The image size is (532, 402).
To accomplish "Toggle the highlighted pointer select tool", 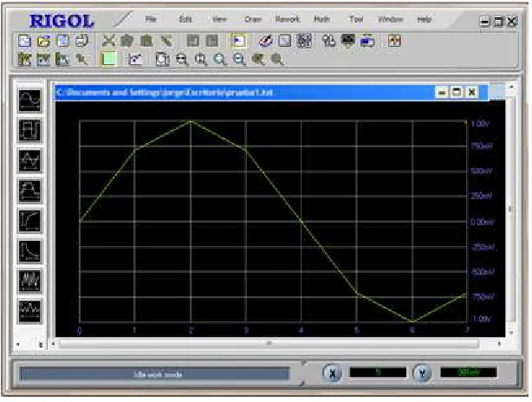I will click(238, 41).
